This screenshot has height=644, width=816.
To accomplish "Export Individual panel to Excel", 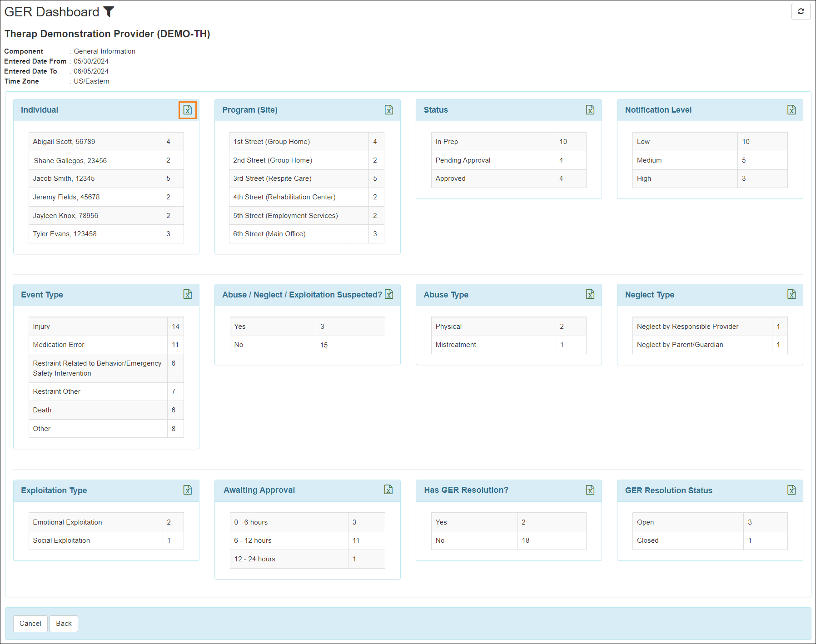I will click(188, 110).
